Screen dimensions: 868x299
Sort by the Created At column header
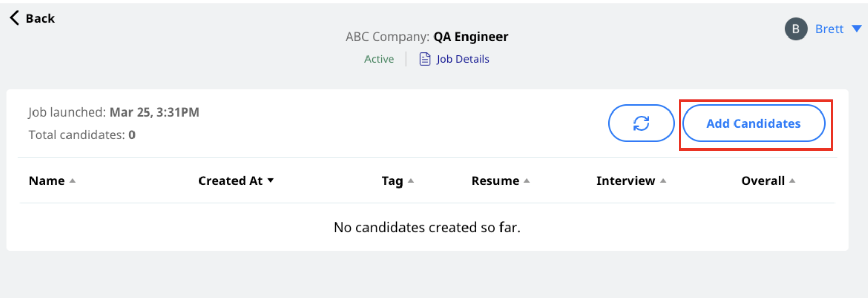[230, 181]
